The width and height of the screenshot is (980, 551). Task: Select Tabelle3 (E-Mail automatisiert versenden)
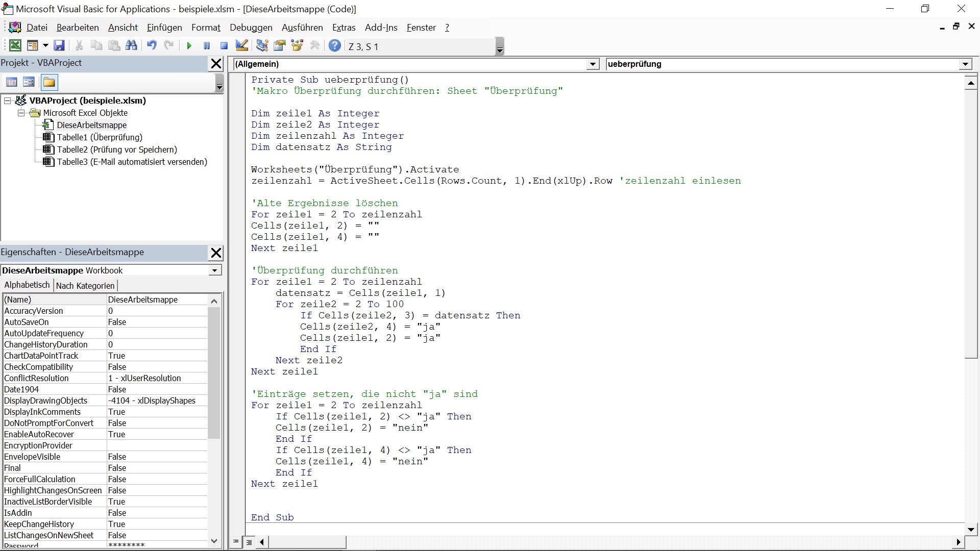coord(132,162)
